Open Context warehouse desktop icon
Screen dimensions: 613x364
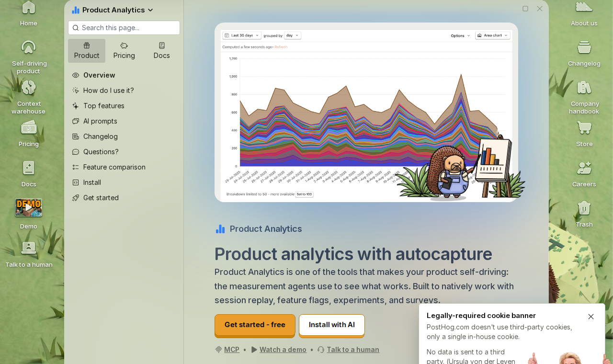(29, 96)
